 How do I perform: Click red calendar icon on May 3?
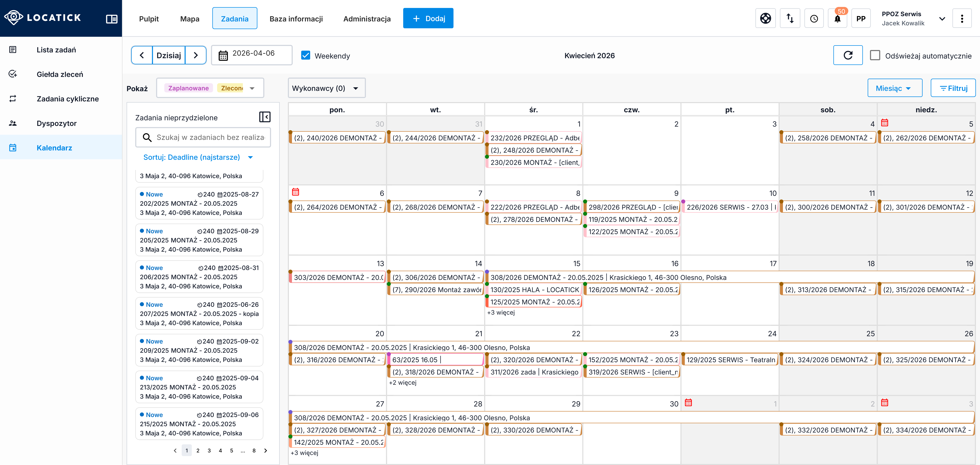(x=885, y=402)
